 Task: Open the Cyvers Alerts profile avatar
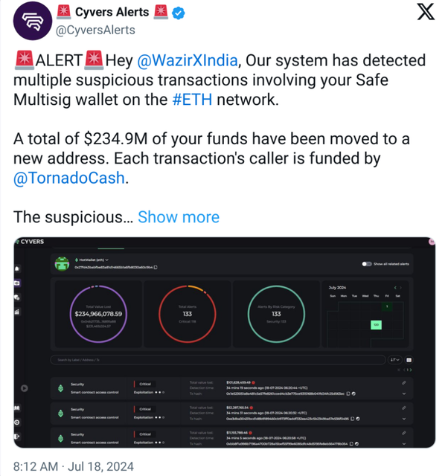[x=33, y=21]
